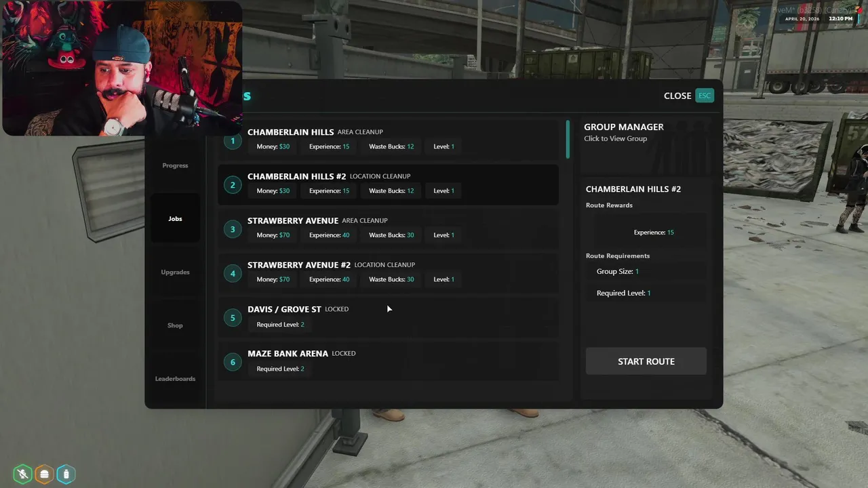Viewport: 868px width, 488px height.
Task: Select the locked Davis / Grove St job
Action: (388, 317)
